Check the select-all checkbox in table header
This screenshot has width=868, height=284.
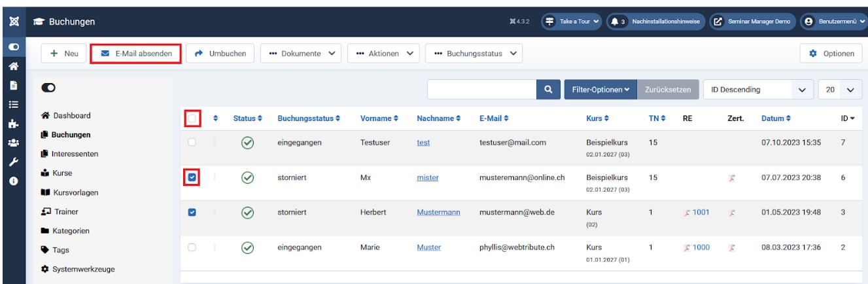tap(192, 118)
